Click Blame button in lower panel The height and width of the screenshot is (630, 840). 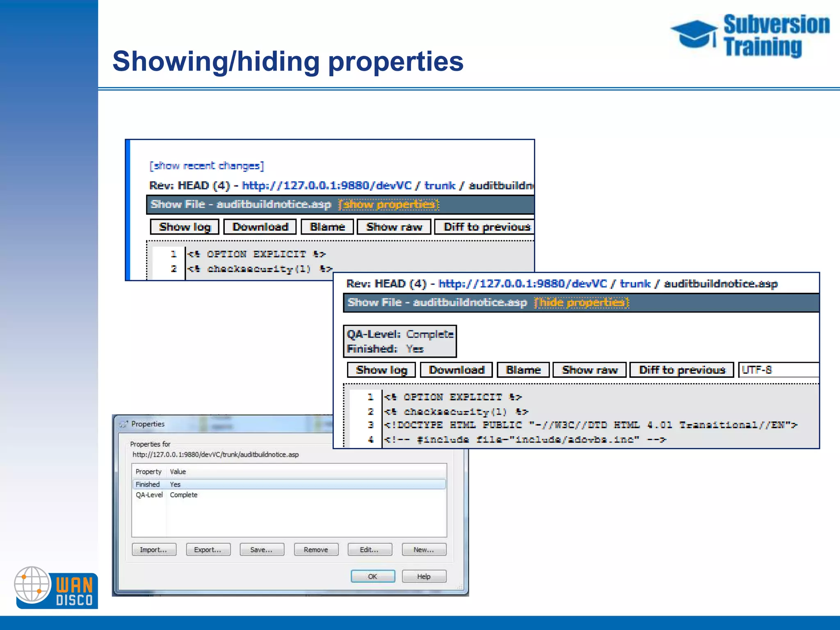click(x=523, y=370)
